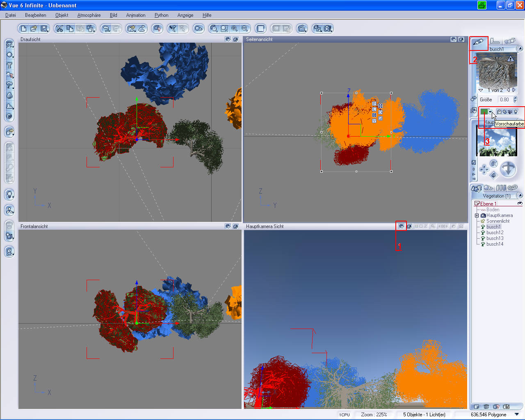Click the Save scene toolbar icon
525x420 pixels.
point(44,29)
